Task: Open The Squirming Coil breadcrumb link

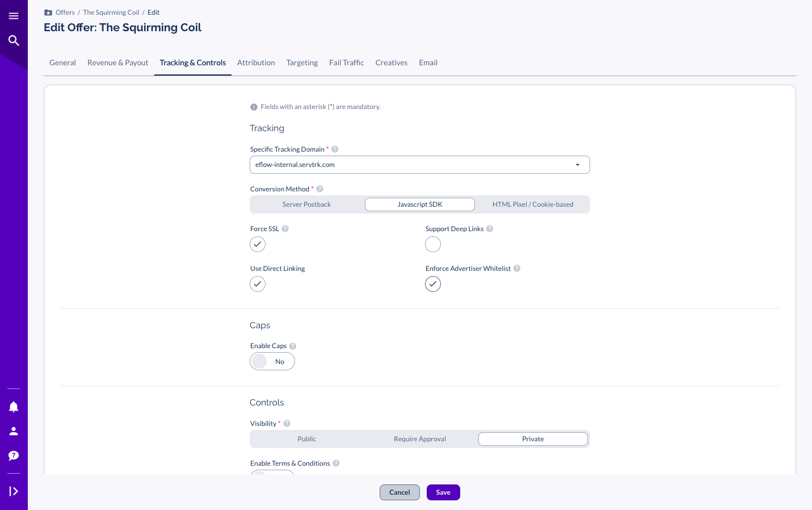Action: point(111,12)
